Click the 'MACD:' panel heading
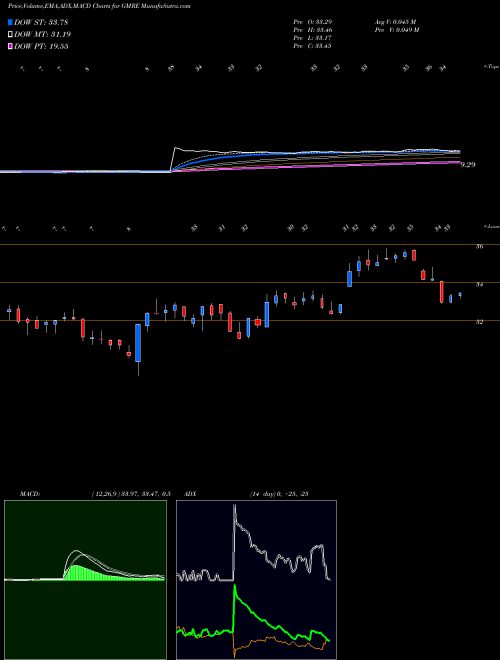The width and height of the screenshot is (500, 660). (30, 494)
